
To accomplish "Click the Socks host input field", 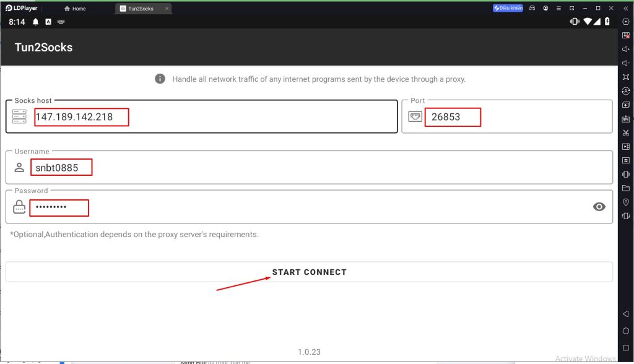I will [211, 116].
